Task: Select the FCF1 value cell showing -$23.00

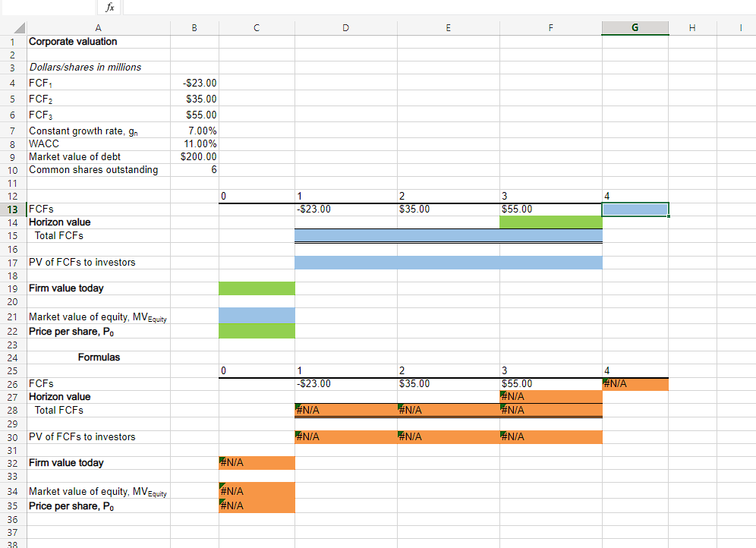Action: point(194,83)
